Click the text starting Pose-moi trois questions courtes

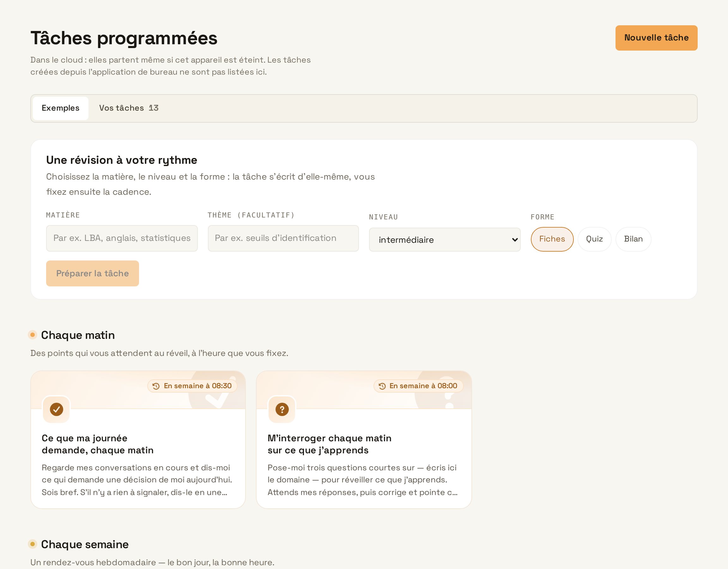point(363,480)
